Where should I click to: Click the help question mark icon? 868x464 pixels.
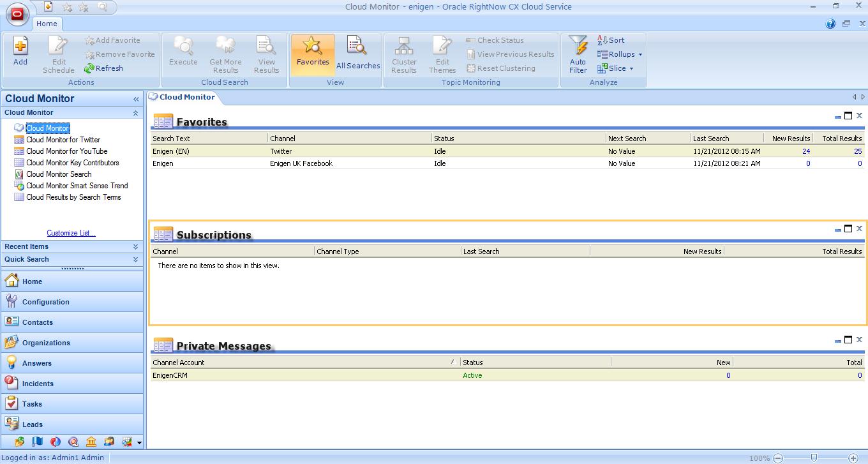[x=830, y=24]
